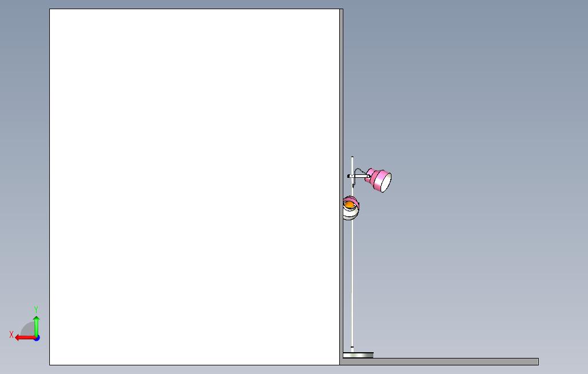
Task: Select the white ring of lower lamp
Action: (x=352, y=213)
